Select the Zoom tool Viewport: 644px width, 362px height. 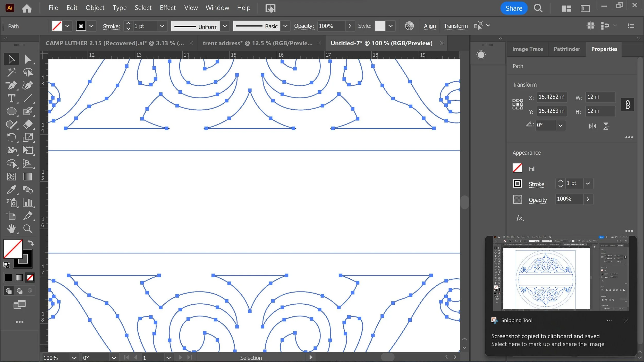[x=28, y=229]
